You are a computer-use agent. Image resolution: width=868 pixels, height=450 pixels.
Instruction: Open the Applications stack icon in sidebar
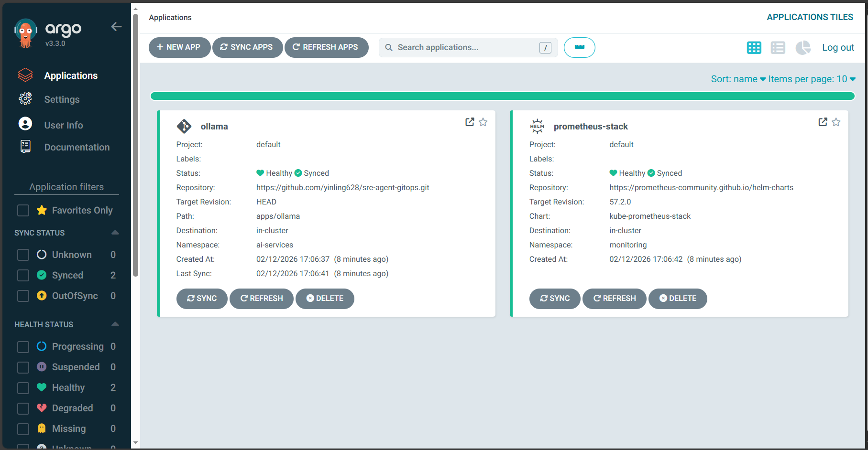click(25, 75)
